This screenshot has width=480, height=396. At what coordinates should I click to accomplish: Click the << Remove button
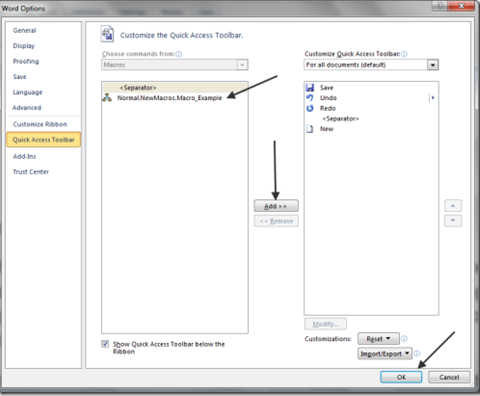276,221
